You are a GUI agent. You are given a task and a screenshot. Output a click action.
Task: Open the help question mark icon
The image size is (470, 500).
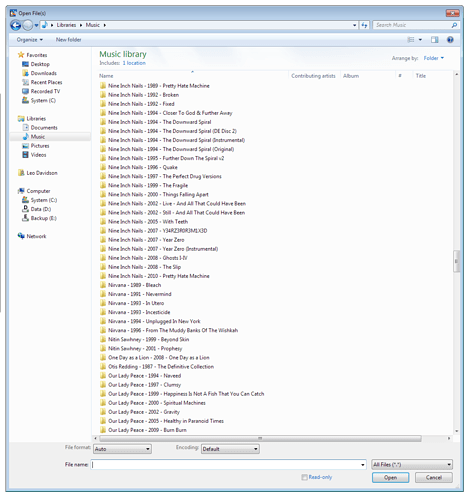pyautogui.click(x=450, y=40)
